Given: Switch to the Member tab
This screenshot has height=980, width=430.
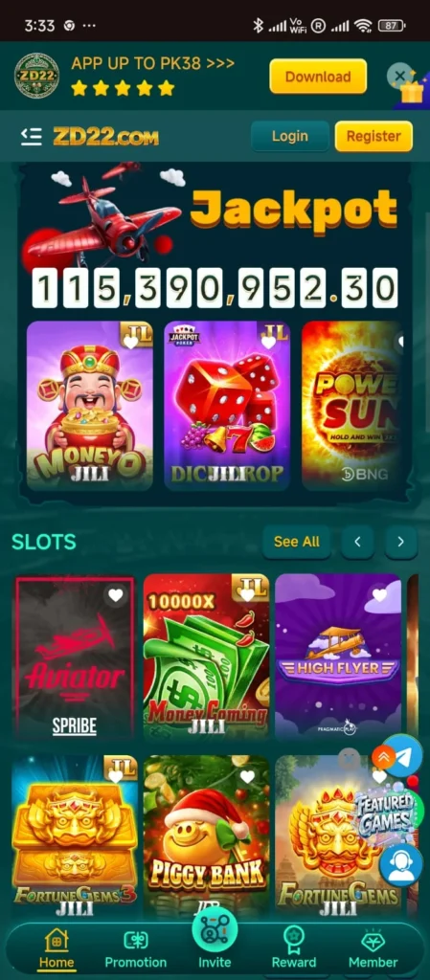Looking at the screenshot, I should [373, 948].
